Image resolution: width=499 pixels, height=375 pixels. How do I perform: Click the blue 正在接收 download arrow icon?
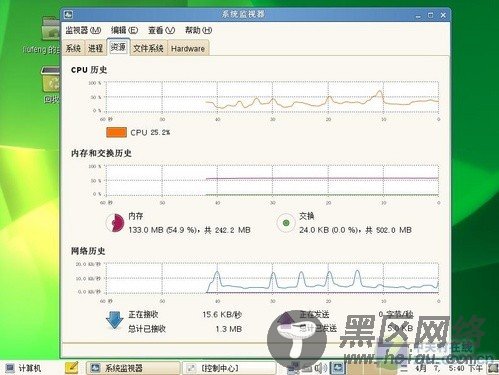pos(115,320)
